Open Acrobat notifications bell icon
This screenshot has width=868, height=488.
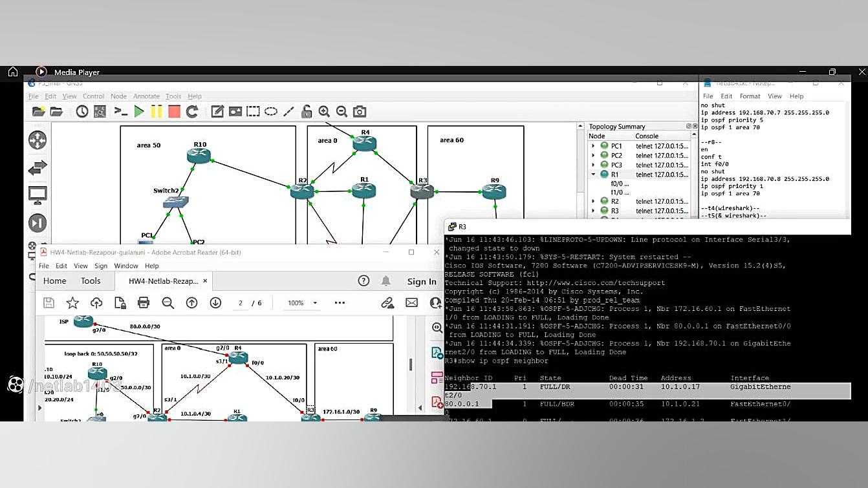tap(386, 281)
